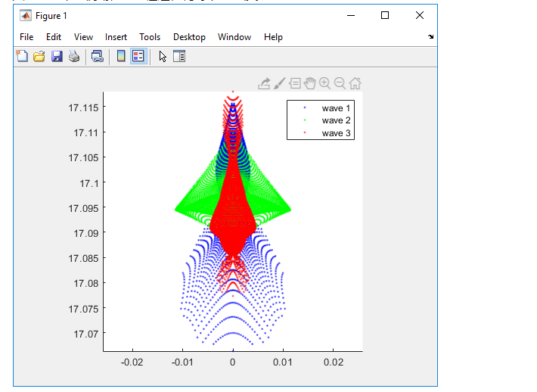Open the Tools menu
The width and height of the screenshot is (537, 392).
tap(150, 37)
